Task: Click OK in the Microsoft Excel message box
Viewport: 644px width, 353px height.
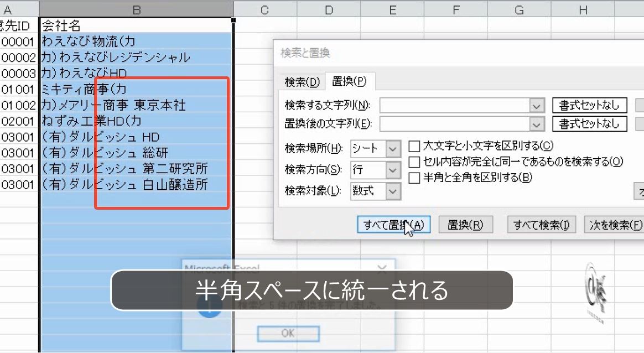Action: click(288, 333)
